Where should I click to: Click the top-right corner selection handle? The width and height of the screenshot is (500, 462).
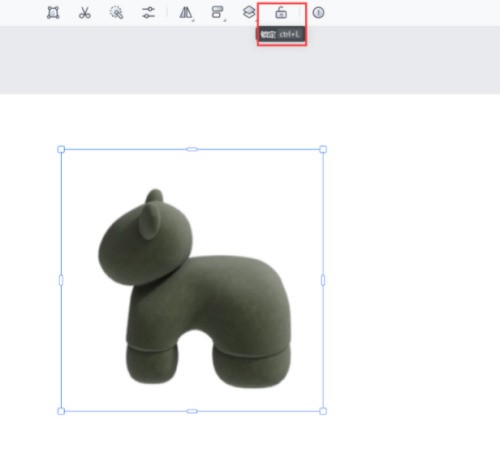323,149
